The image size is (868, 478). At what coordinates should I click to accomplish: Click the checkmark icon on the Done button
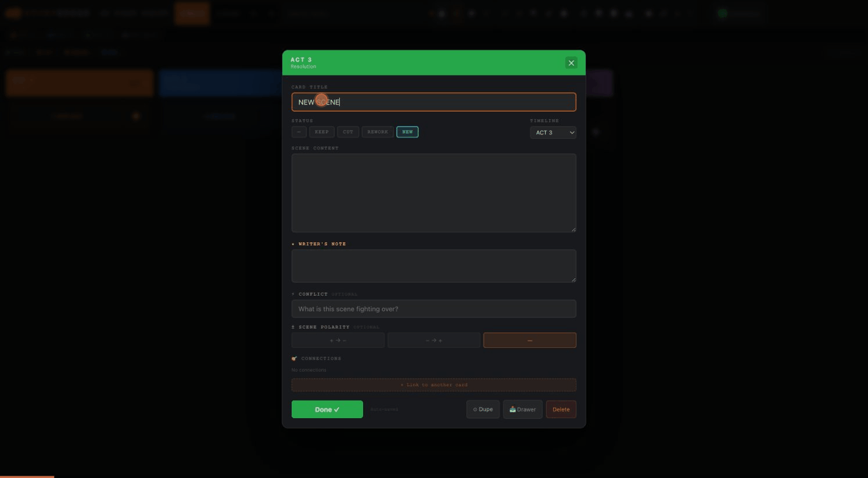point(336,409)
